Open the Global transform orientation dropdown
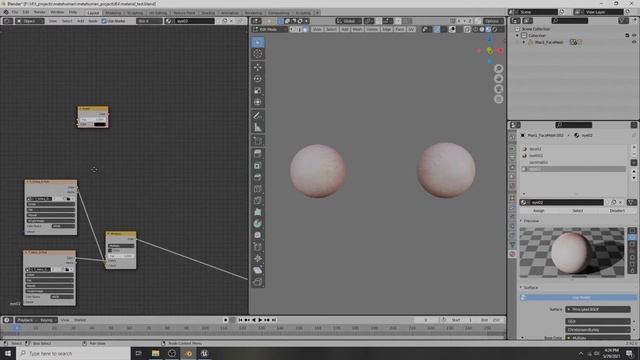 pos(348,21)
